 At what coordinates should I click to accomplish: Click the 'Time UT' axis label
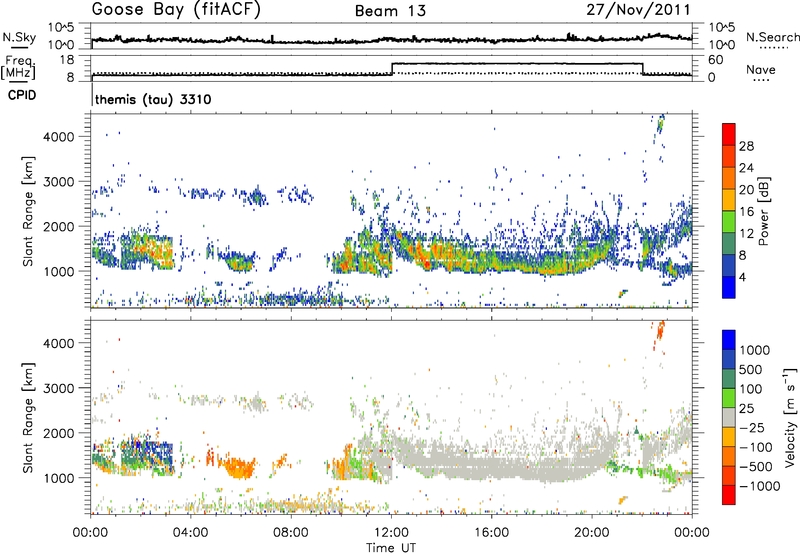(391, 548)
